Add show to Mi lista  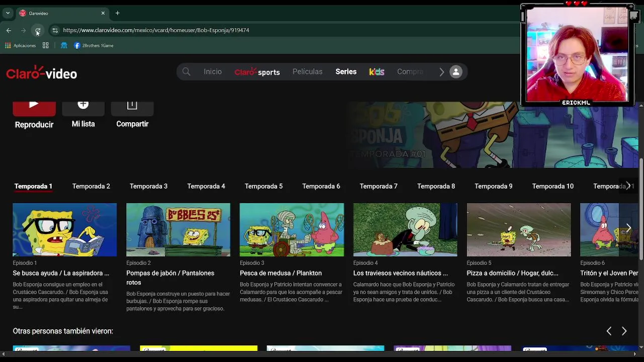pos(83,109)
